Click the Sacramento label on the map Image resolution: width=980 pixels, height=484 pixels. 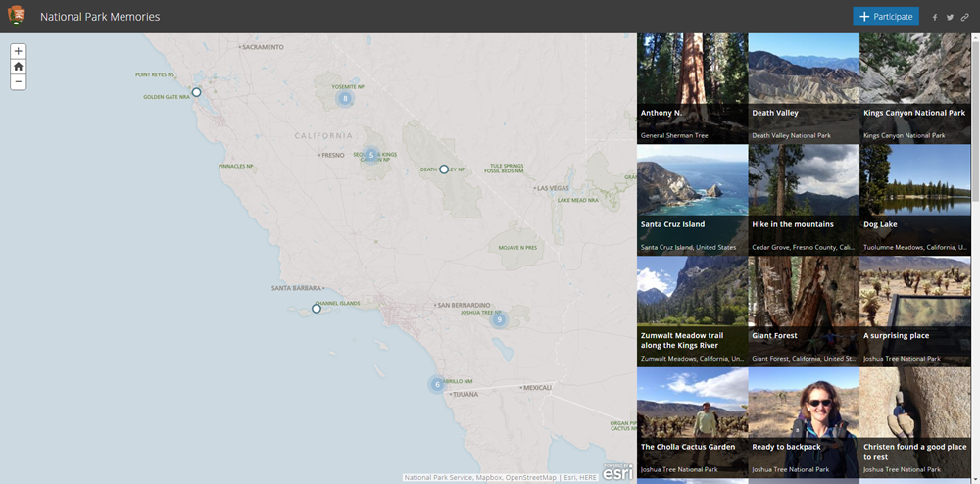coord(263,47)
